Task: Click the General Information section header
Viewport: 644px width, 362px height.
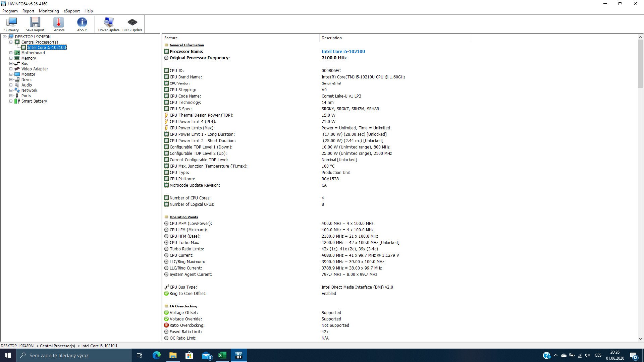Action: (x=186, y=45)
